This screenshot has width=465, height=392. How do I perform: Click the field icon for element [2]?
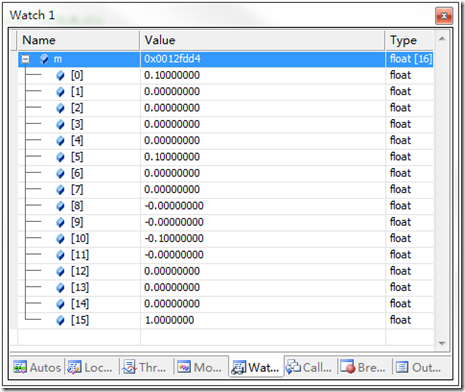point(60,108)
